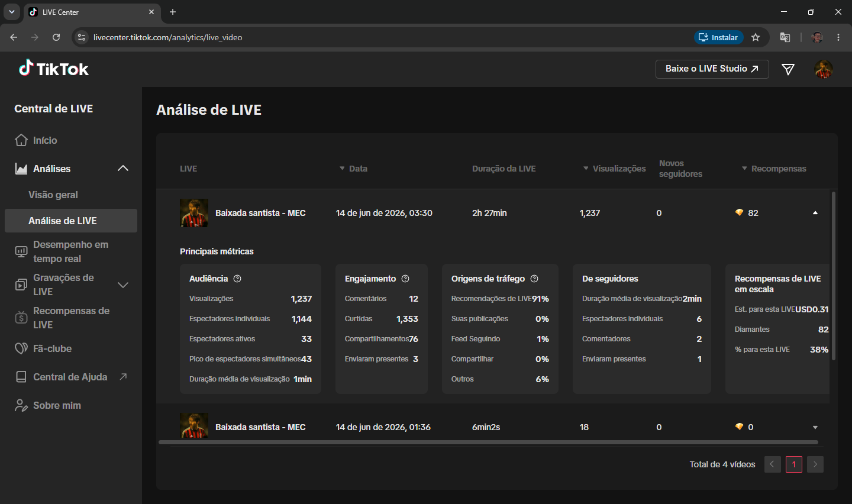This screenshot has height=504, width=852.
Task: Sort the table by Data
Action: [x=353, y=169]
